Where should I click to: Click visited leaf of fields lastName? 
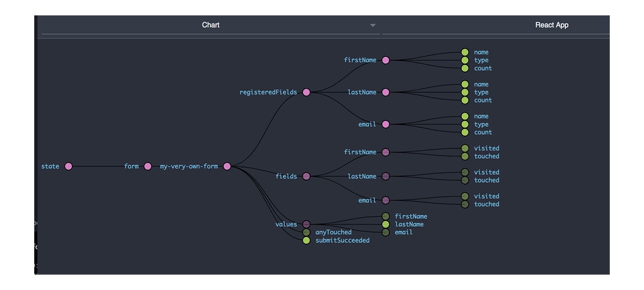tap(465, 172)
